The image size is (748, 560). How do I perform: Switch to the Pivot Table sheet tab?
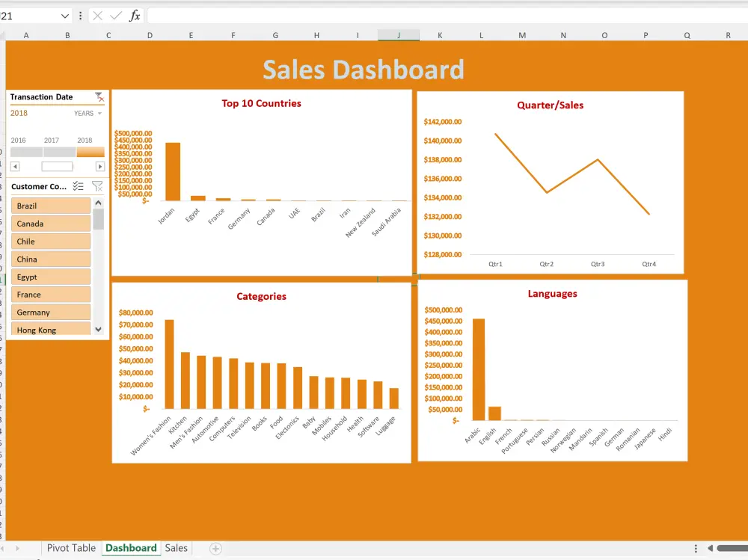coord(71,548)
